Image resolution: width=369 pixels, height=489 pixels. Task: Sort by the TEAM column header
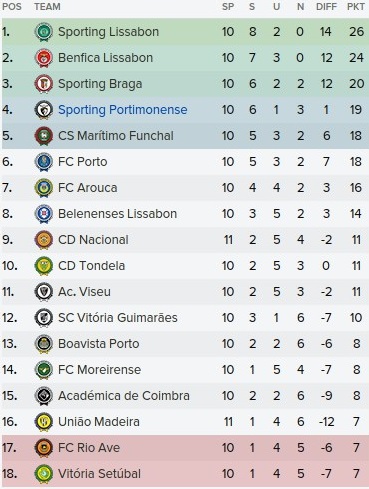click(x=47, y=7)
